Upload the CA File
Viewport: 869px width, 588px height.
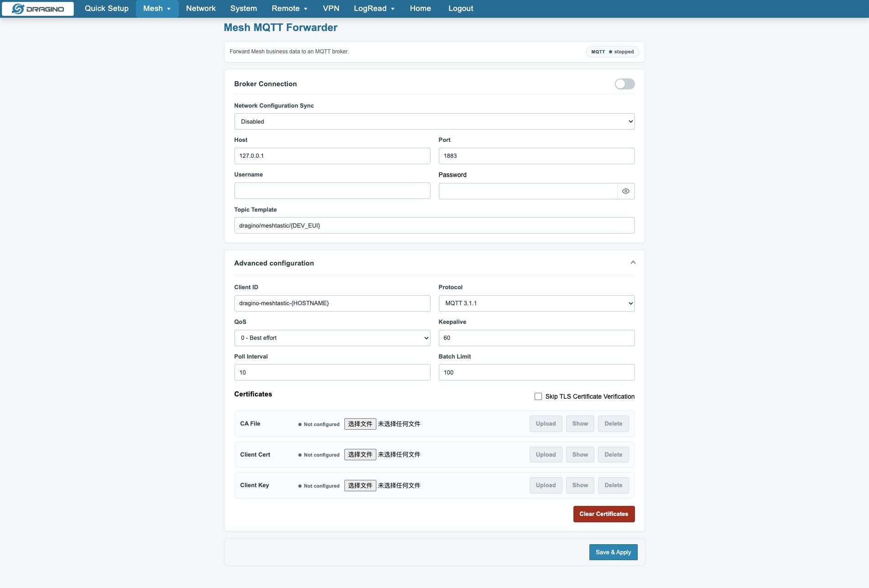[x=546, y=424]
